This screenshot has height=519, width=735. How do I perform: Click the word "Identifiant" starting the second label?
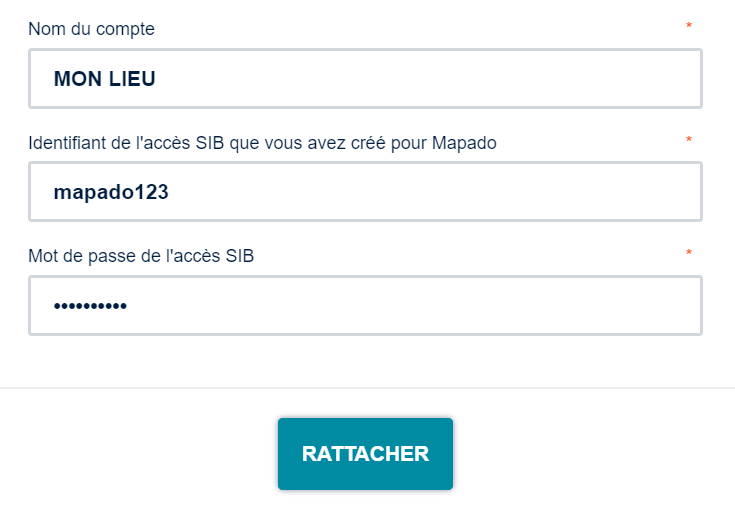tap(68, 143)
